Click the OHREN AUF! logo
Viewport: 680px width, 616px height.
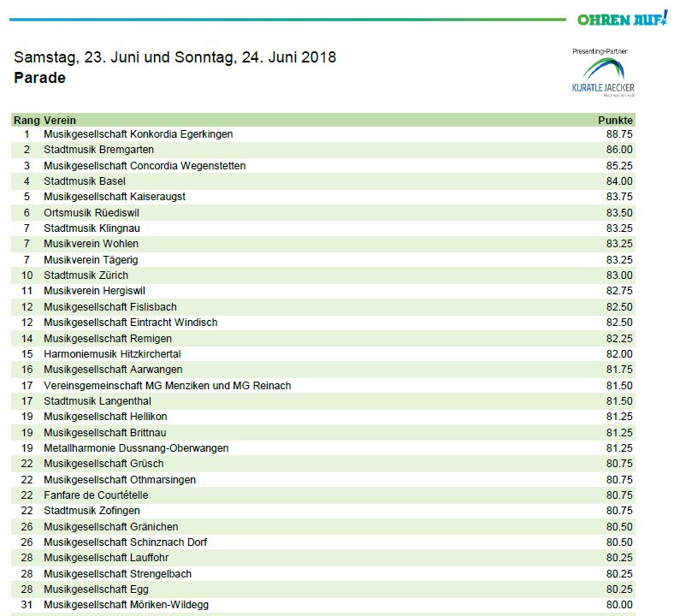click(x=622, y=19)
